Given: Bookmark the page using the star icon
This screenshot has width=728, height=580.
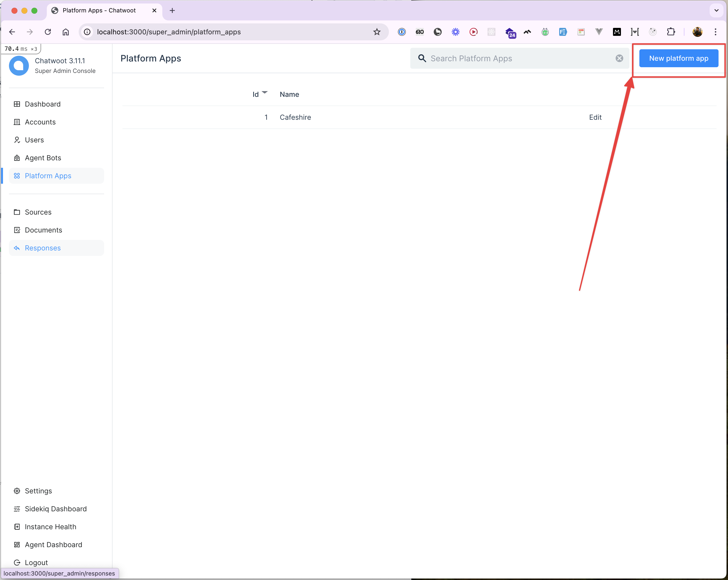Looking at the screenshot, I should click(x=377, y=32).
